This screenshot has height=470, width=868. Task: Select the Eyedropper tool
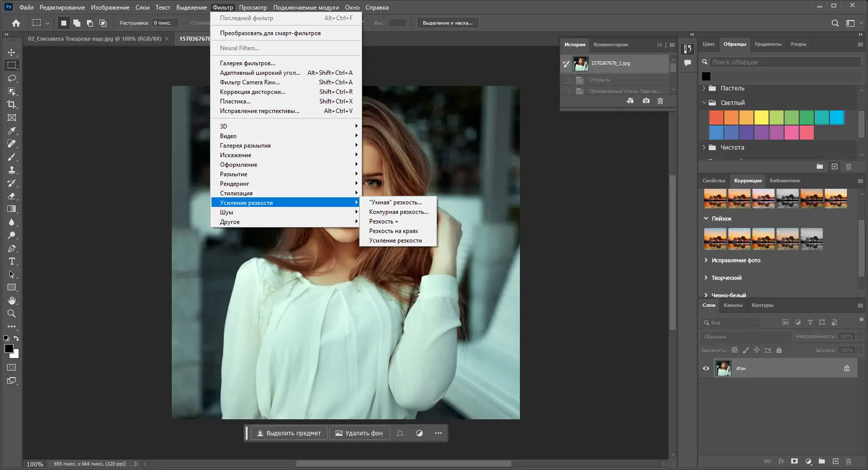tap(12, 131)
